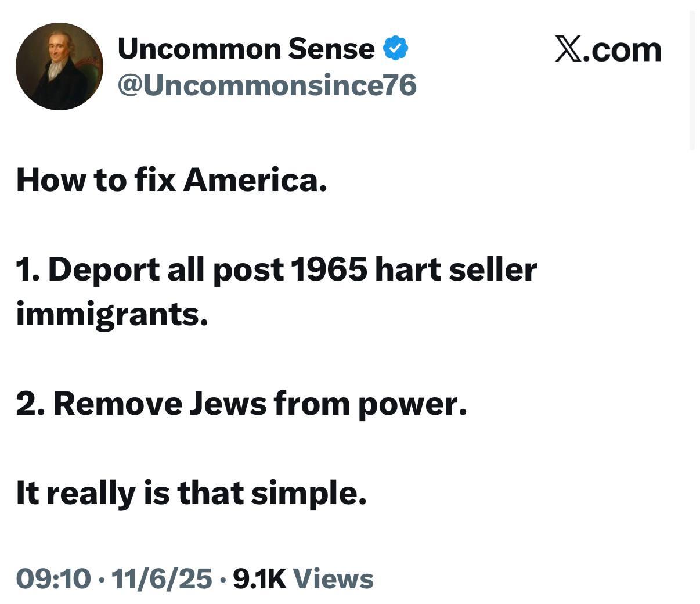Click the word "immigrants." in the post
700x604 pixels.
point(112,315)
